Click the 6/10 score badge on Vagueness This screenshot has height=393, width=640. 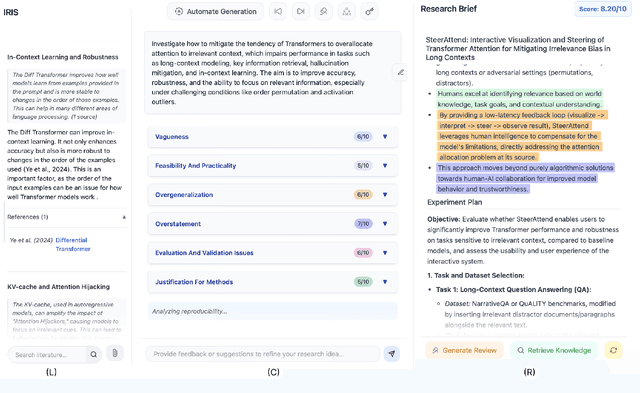[x=363, y=137]
